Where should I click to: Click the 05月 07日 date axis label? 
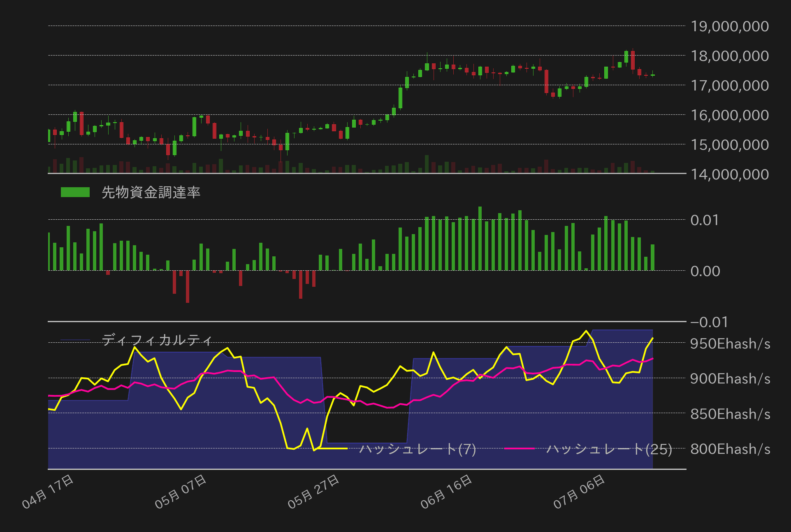(181, 492)
